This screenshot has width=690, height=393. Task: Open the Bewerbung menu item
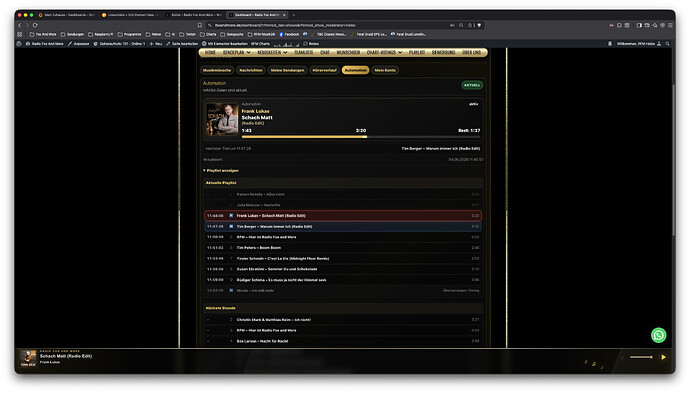click(x=443, y=52)
